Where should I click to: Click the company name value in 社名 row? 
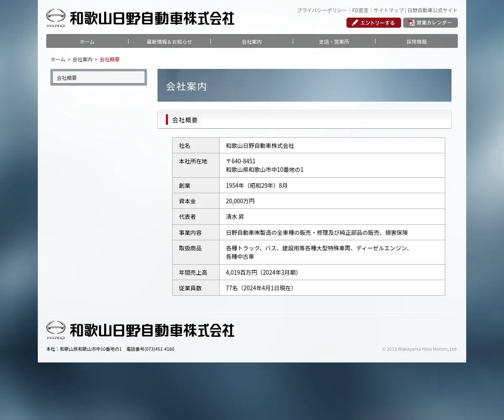pyautogui.click(x=260, y=146)
